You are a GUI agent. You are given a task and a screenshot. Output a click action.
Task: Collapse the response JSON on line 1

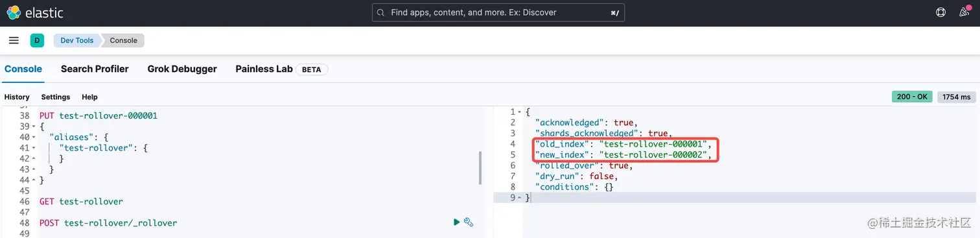519,112
